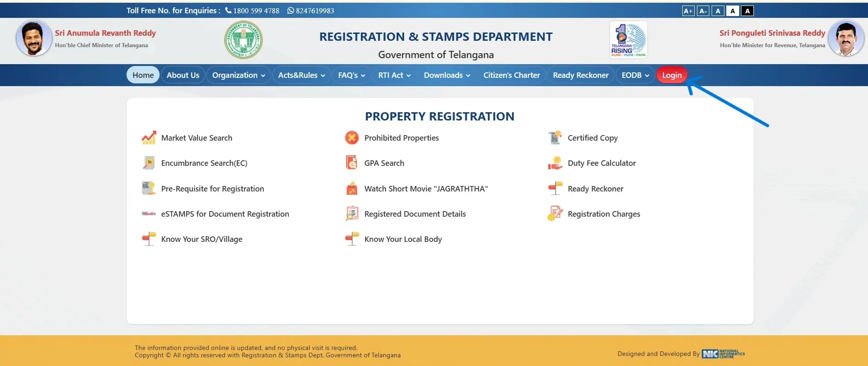The height and width of the screenshot is (366, 868).
Task: Open Ready Reckoner in the navigation bar
Action: point(581,75)
